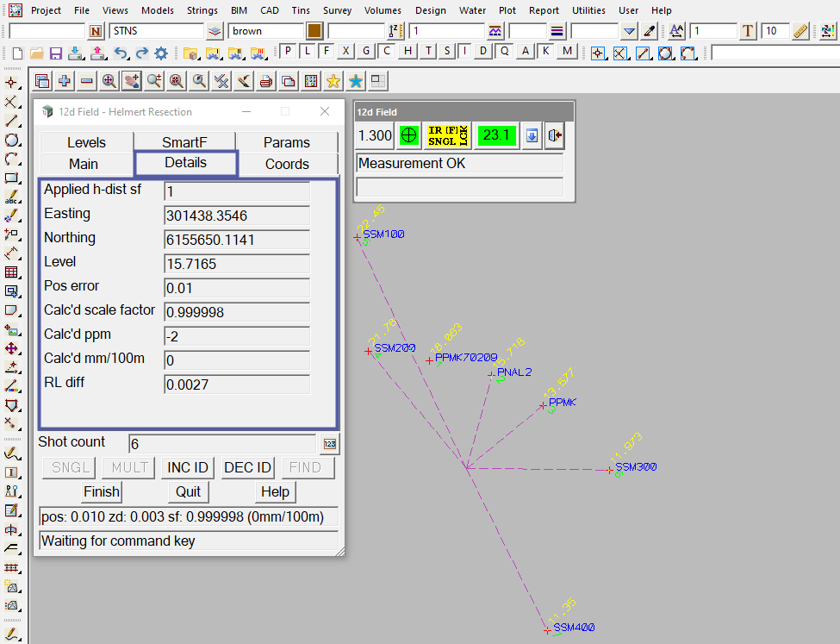Screen dimensions: 840x644
Task: Click the INC ID button
Action: (x=188, y=467)
